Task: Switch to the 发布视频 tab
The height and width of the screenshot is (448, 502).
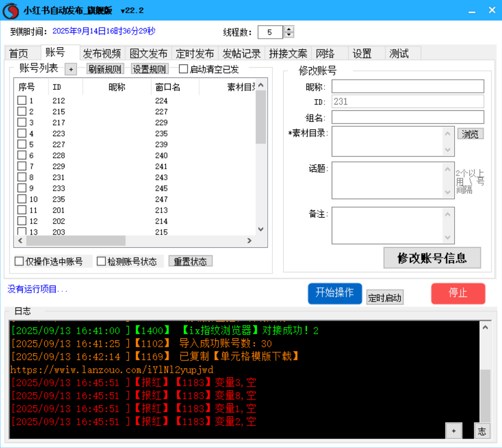Action: [102, 53]
